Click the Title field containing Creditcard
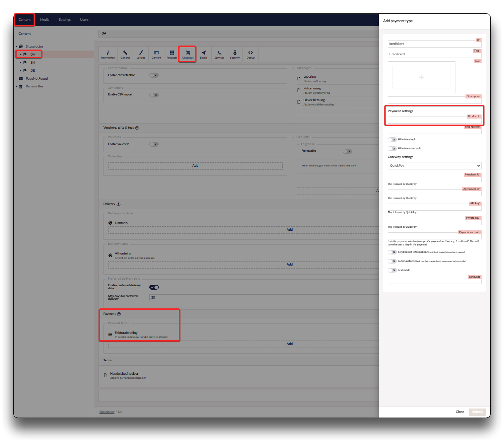The image size is (504, 442). click(434, 54)
